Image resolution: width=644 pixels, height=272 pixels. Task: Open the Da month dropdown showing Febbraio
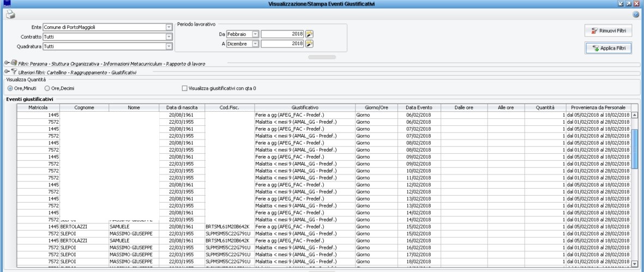(255, 34)
